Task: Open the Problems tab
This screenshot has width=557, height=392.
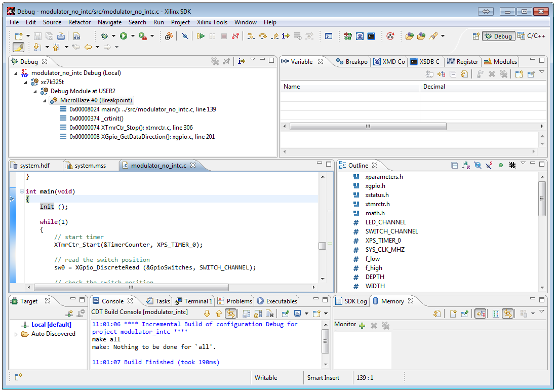Action: (x=235, y=301)
